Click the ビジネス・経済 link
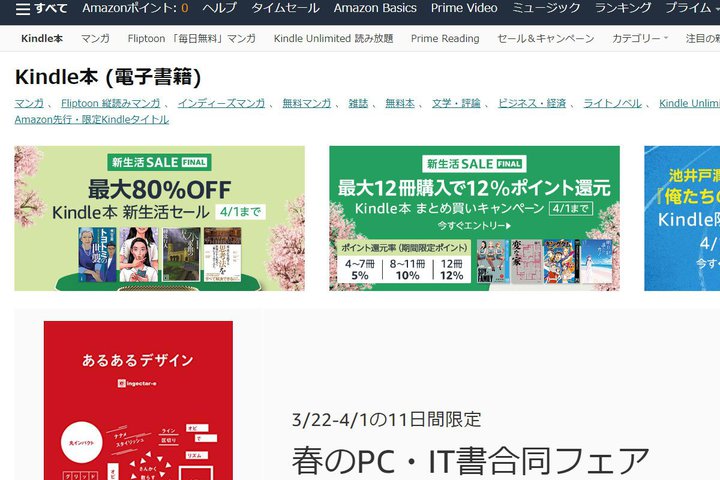The width and height of the screenshot is (720, 480). tap(532, 103)
